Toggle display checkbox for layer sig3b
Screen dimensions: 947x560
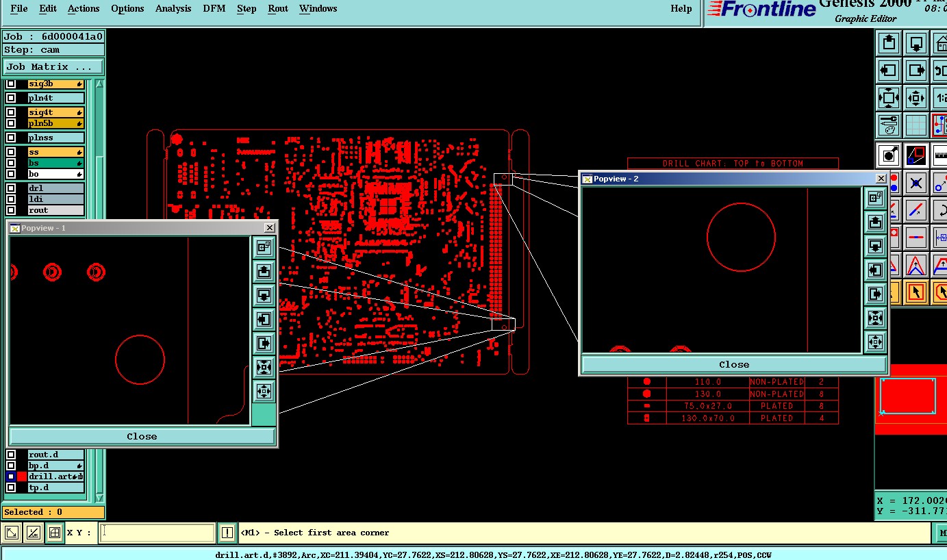(11, 84)
